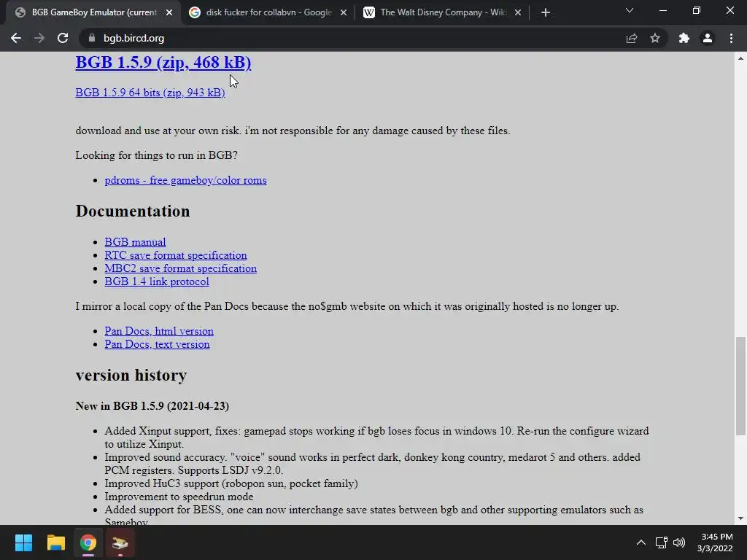747x560 pixels.
Task: Open Chrome's three-dot menu
Action: (x=731, y=38)
